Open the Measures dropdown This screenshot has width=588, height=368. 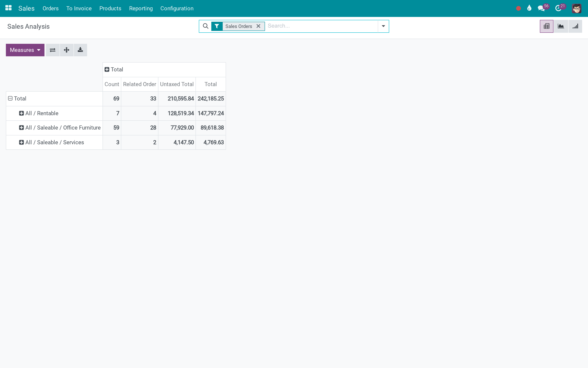(x=25, y=50)
